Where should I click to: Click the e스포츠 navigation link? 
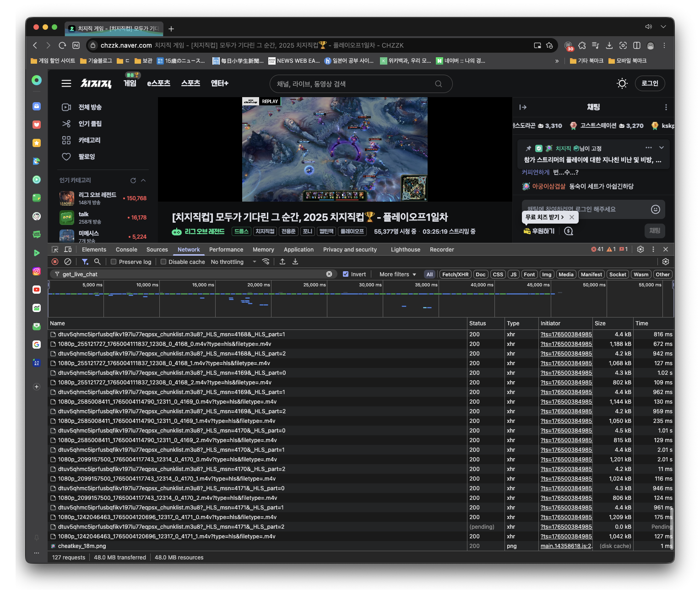pyautogui.click(x=158, y=83)
